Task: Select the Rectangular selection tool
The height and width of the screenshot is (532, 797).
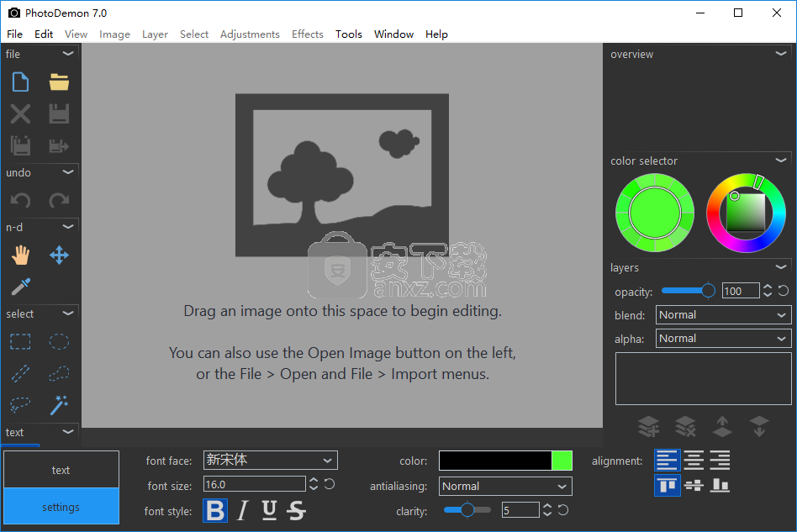Action: tap(20, 341)
